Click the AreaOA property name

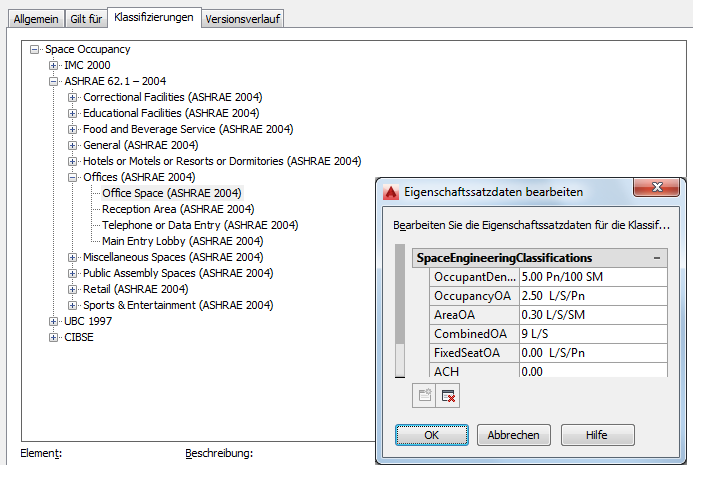[x=474, y=315]
